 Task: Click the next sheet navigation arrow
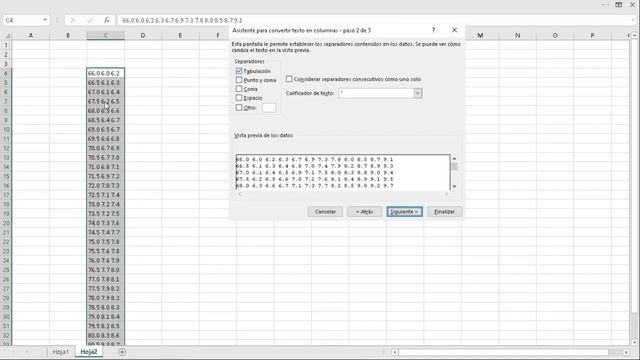[27, 352]
